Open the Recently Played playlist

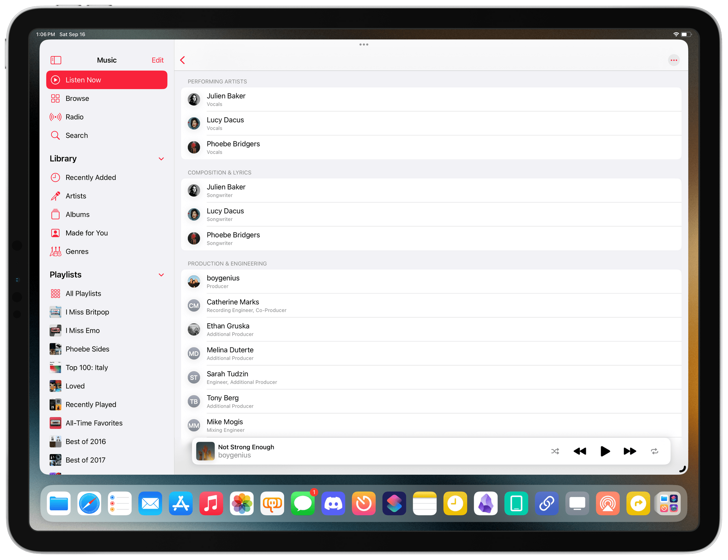click(x=107, y=404)
